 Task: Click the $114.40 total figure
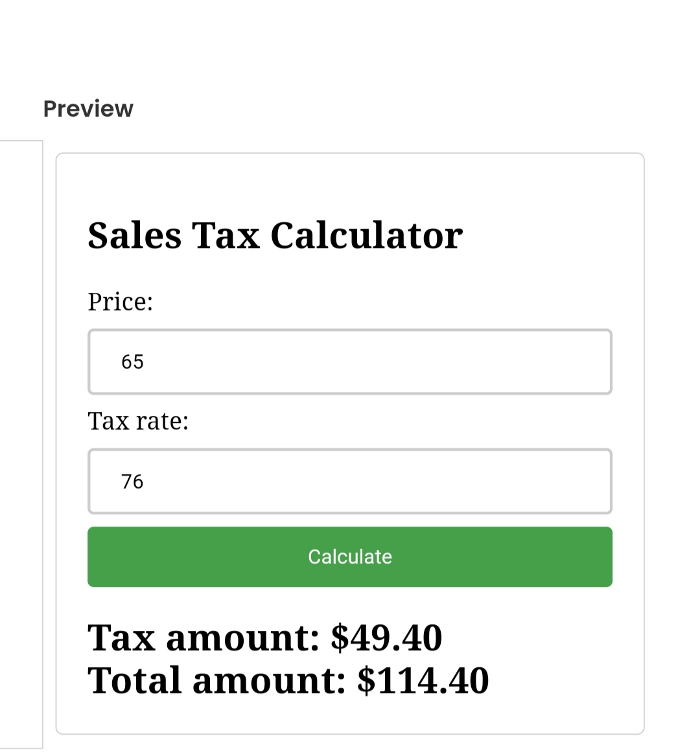423,681
